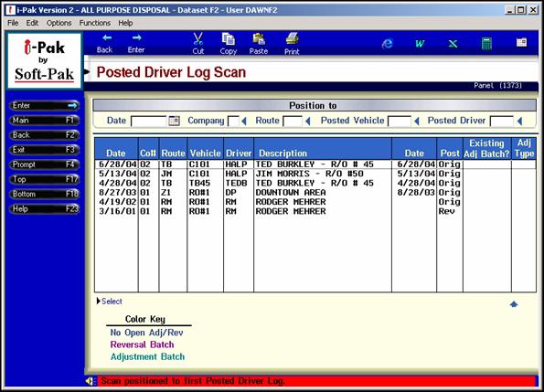544x392 pixels.
Task: Open the Route prompt arrow
Action: 307,121
